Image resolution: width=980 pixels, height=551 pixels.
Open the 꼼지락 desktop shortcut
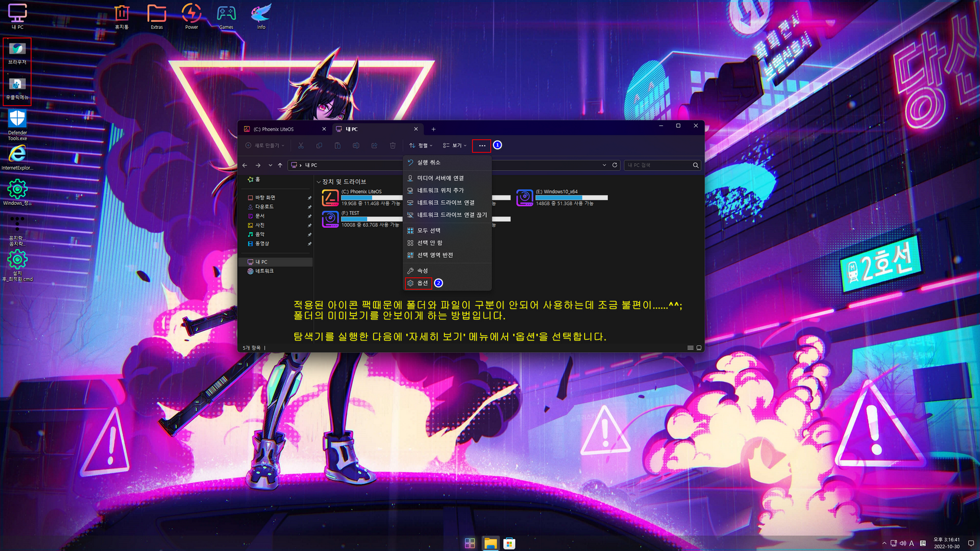(17, 231)
